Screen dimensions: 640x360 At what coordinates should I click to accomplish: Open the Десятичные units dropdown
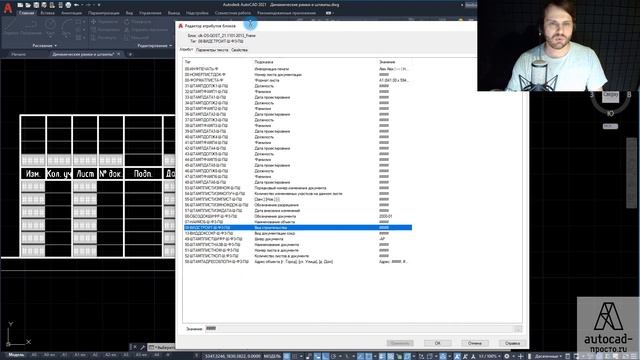pos(547,356)
